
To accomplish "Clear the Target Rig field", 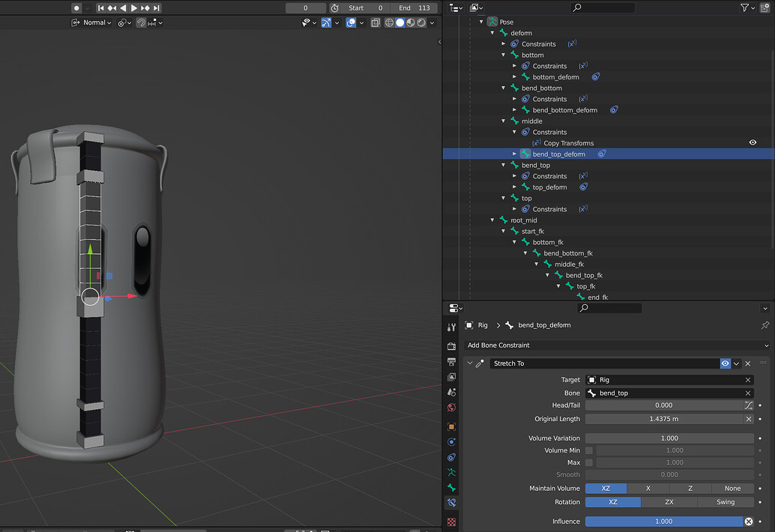I will 748,380.
